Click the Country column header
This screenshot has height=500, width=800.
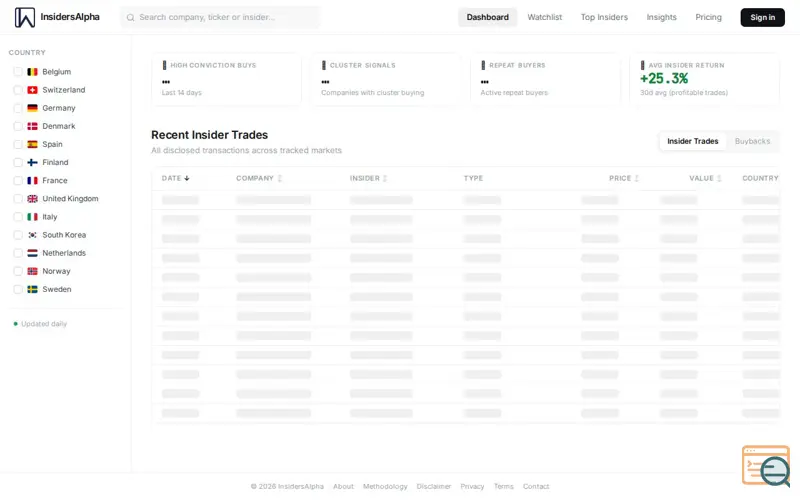[760, 178]
